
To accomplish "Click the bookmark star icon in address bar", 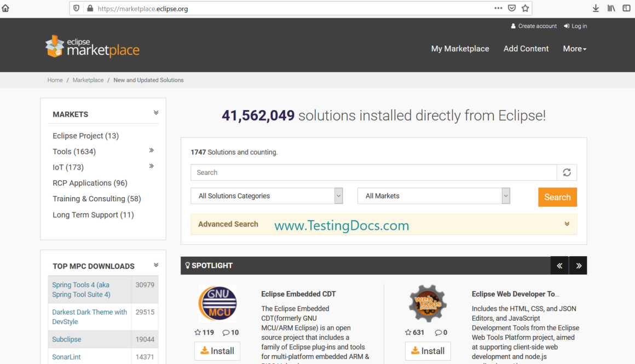I will click(525, 8).
